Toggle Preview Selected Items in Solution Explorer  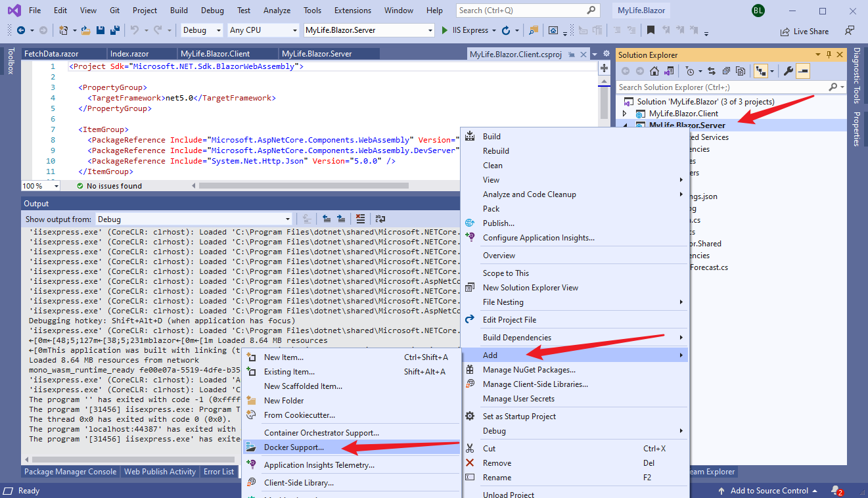[x=803, y=71]
